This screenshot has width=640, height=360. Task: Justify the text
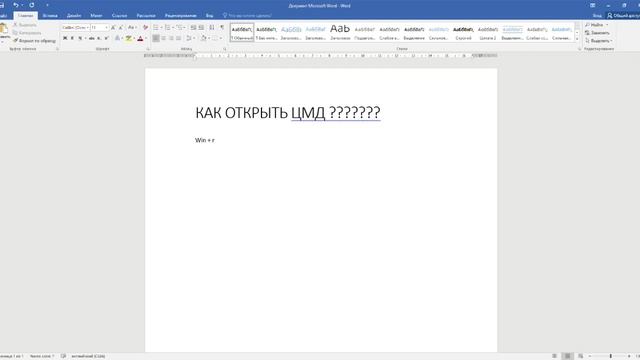coord(178,38)
